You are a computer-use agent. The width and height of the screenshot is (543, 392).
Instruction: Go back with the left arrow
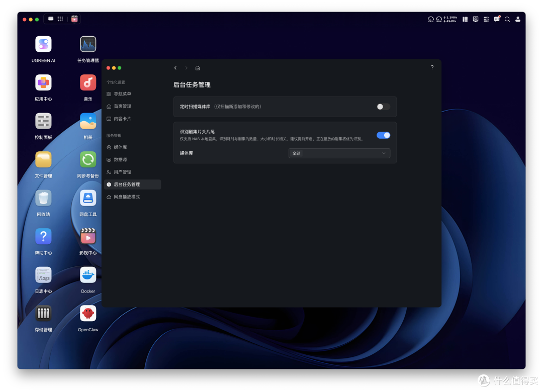(x=175, y=68)
